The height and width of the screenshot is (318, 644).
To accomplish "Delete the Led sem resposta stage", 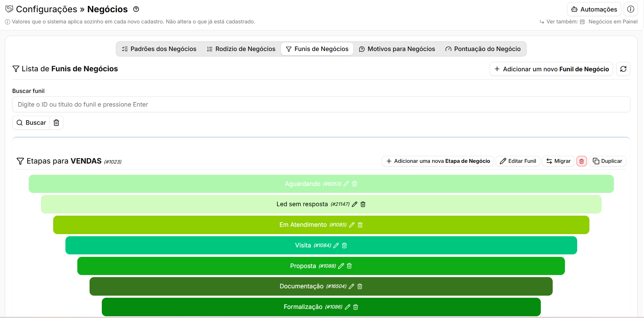I will (x=363, y=204).
